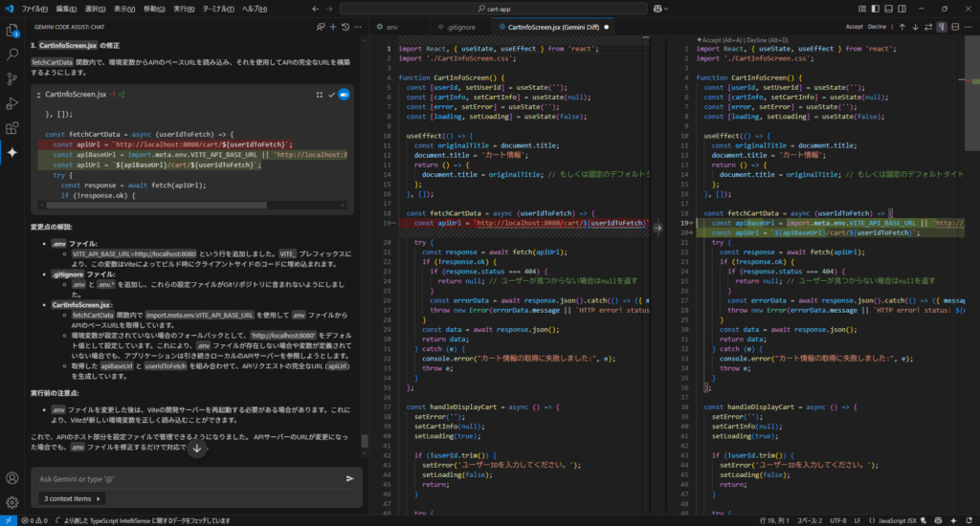The image size is (980, 526).
Task: Open Gemini chat history clock icon
Action: pos(345,27)
